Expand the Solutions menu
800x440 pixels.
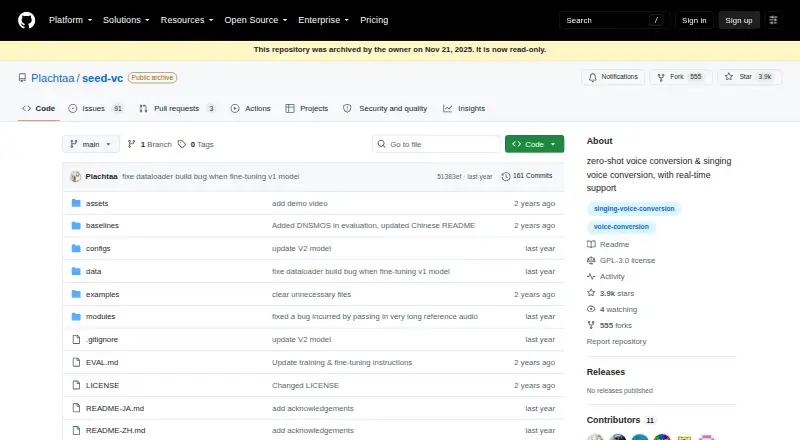coord(126,20)
